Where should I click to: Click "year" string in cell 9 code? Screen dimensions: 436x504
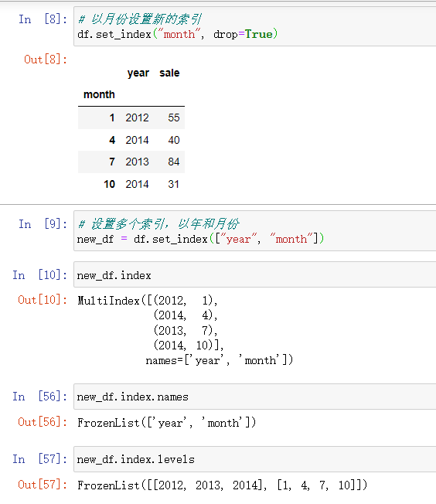(239, 239)
